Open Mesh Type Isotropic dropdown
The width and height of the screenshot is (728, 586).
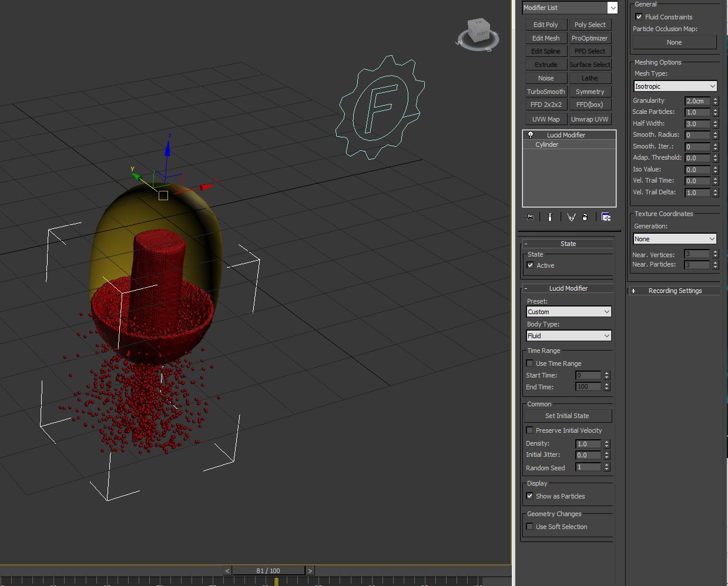click(675, 86)
